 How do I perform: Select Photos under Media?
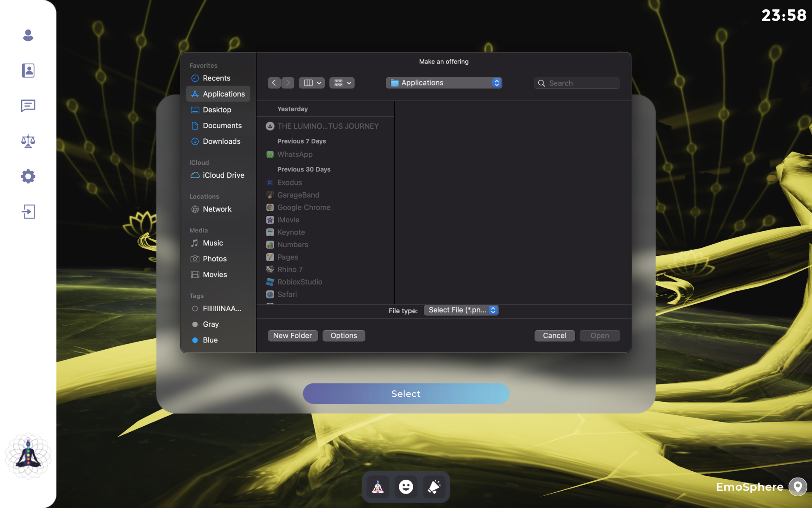coord(218,259)
